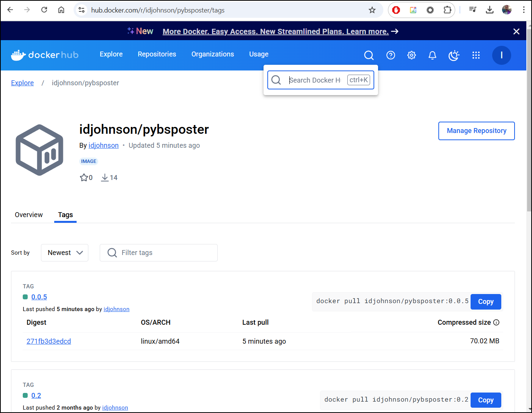Toggle dark mode moon icon
532x413 pixels.
tap(454, 55)
